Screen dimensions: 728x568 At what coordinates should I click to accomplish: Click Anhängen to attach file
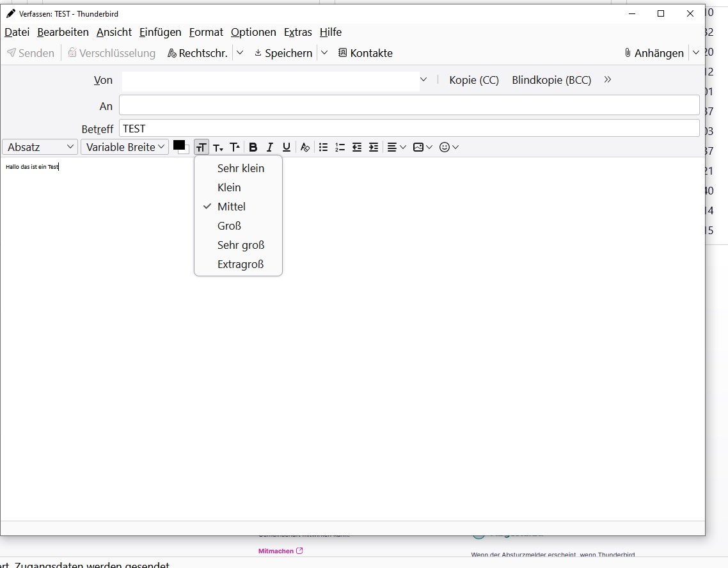pos(654,53)
